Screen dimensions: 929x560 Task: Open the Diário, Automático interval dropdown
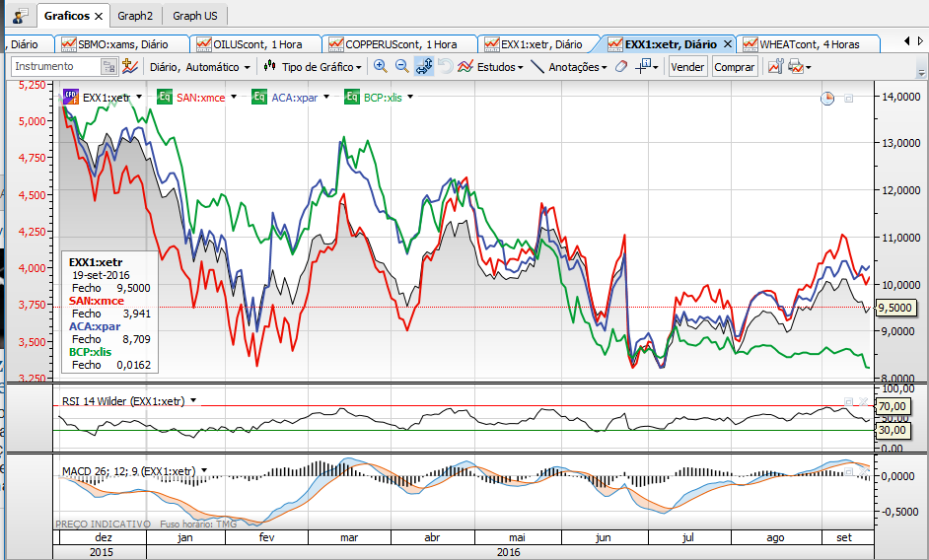(x=198, y=67)
